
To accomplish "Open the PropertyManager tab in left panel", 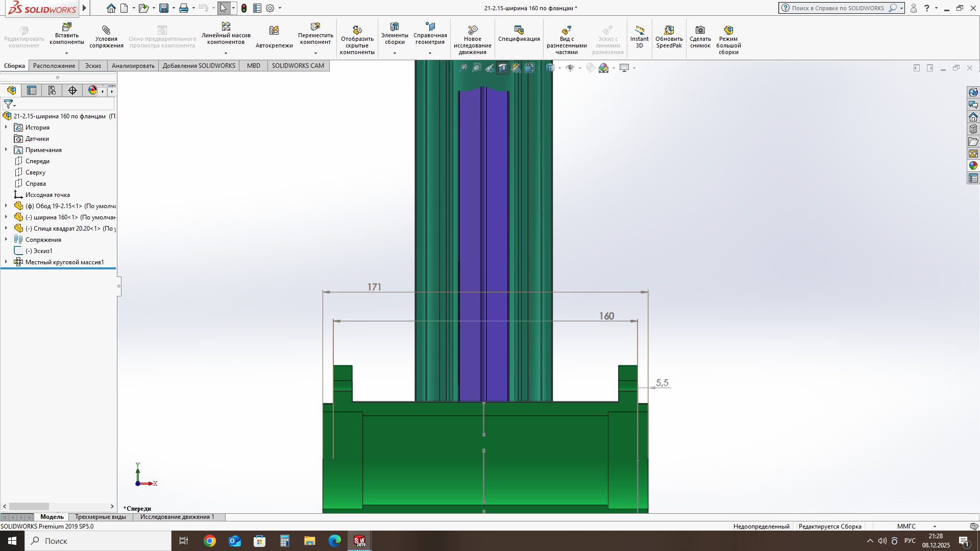I will [32, 90].
